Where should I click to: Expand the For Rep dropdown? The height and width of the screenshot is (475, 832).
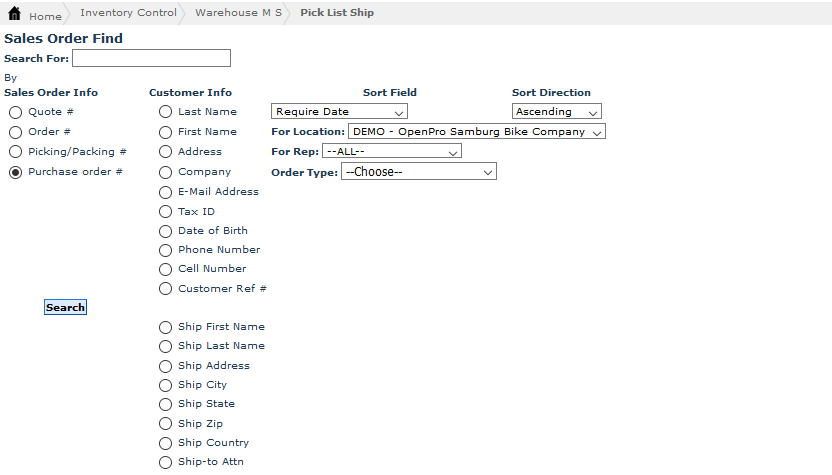(x=392, y=152)
